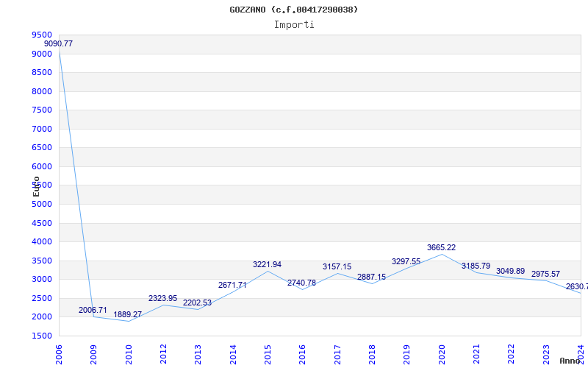The image size is (588, 368).
Task: Click the 3049.89 data label
Action: [x=510, y=271]
